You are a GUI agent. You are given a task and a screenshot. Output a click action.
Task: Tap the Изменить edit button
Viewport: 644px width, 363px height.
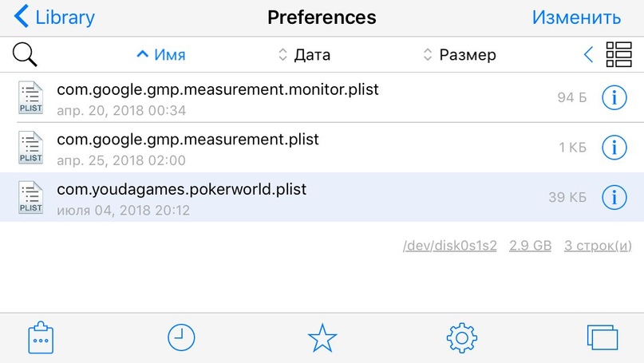[576, 17]
